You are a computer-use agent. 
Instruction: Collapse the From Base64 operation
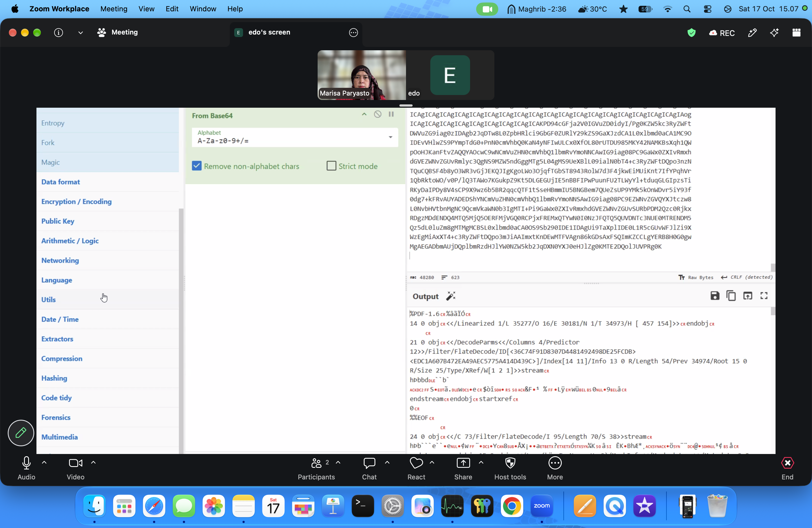364,114
